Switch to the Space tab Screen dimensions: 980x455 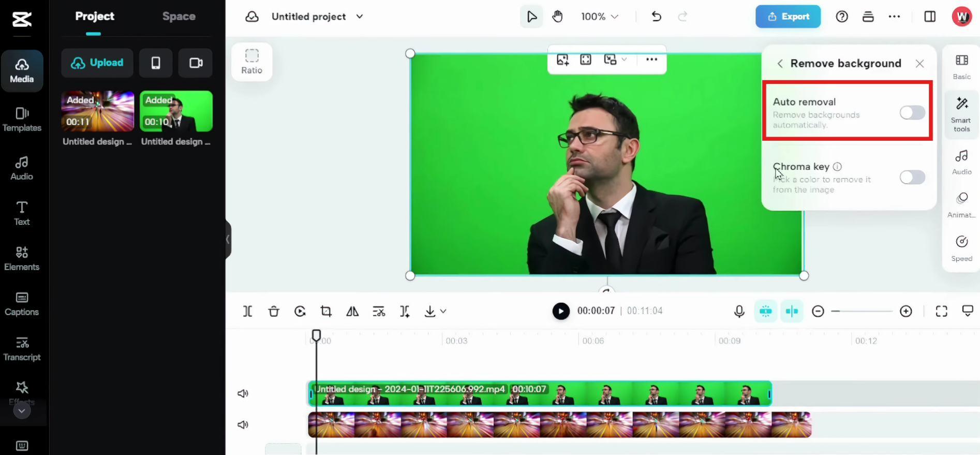coord(179,17)
